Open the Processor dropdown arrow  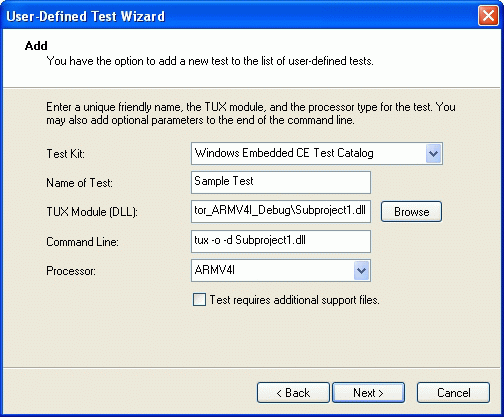tap(361, 270)
